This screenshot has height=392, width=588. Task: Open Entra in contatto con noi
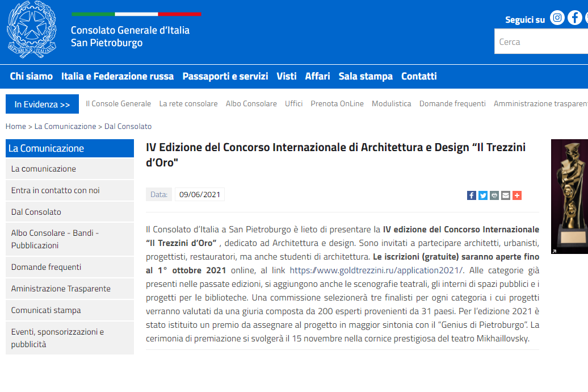(x=70, y=190)
